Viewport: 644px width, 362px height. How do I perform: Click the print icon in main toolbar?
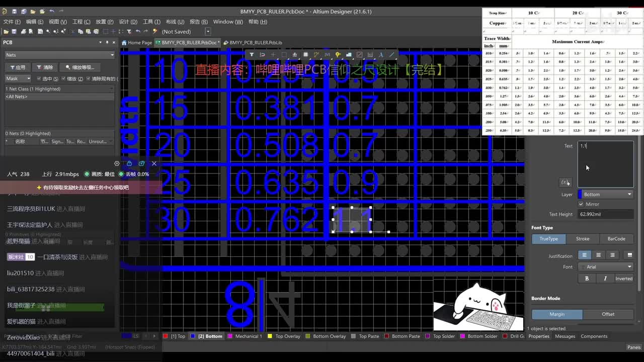(x=24, y=31)
